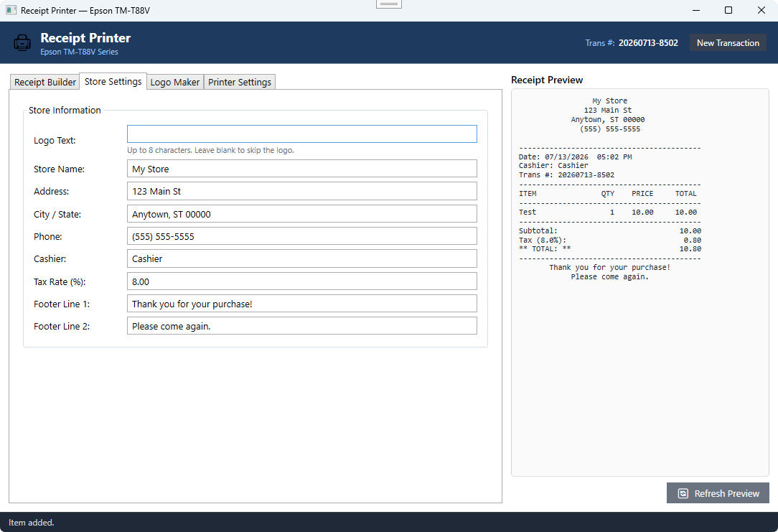Click the app icon in the title bar
Screen dimensions: 778x532
click(x=11, y=11)
